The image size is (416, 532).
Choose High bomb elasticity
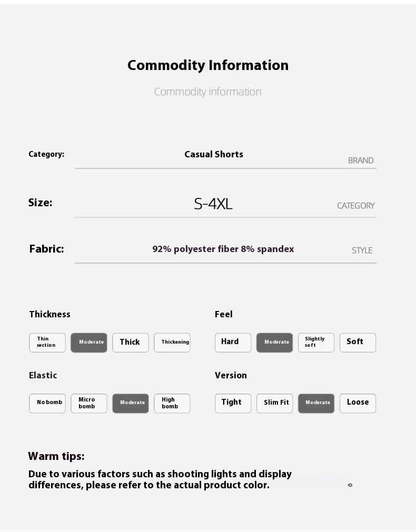[172, 403]
